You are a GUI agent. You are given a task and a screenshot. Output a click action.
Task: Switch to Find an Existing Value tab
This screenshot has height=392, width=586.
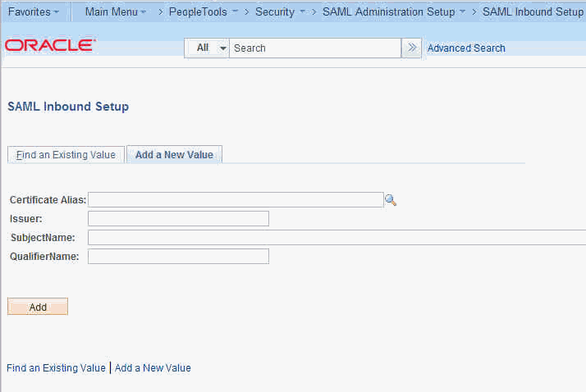[66, 155]
